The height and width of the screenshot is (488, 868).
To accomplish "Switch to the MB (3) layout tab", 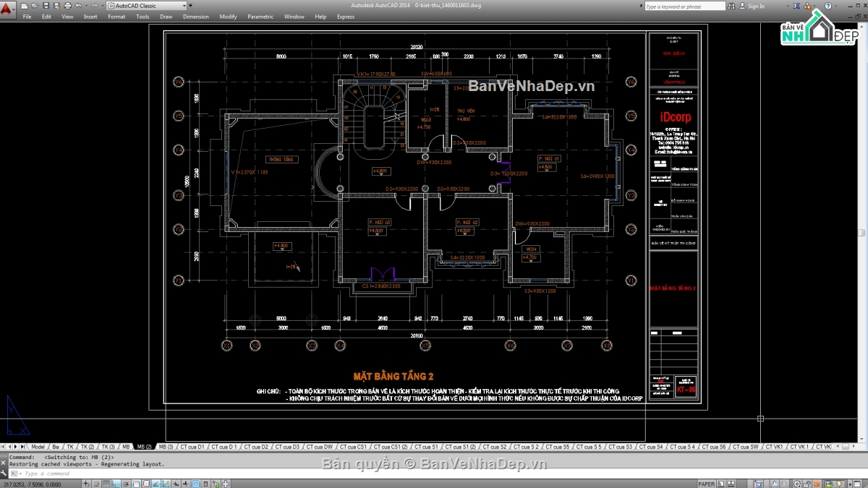I will 166,447.
